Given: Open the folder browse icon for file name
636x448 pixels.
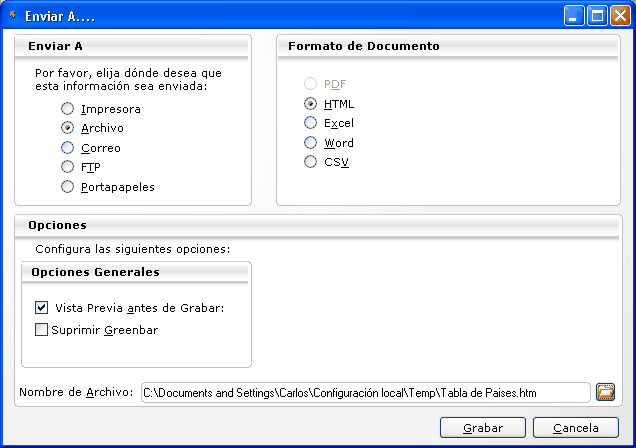Looking at the screenshot, I should 604,392.
